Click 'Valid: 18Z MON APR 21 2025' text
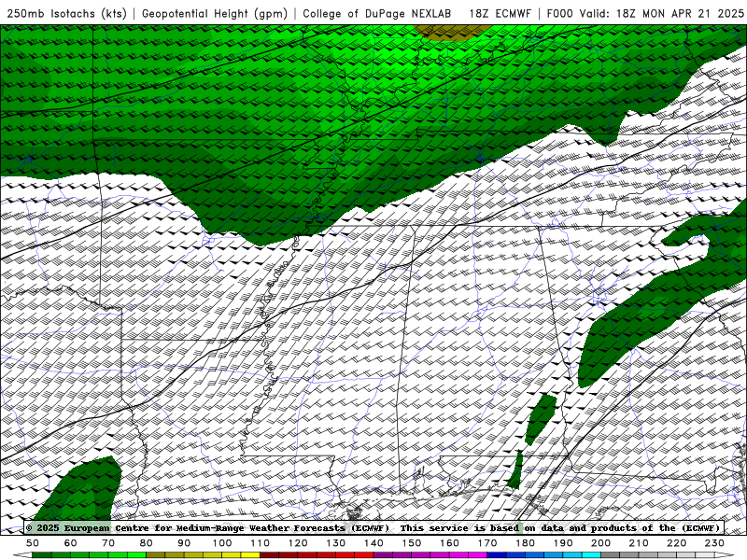 coord(662,13)
